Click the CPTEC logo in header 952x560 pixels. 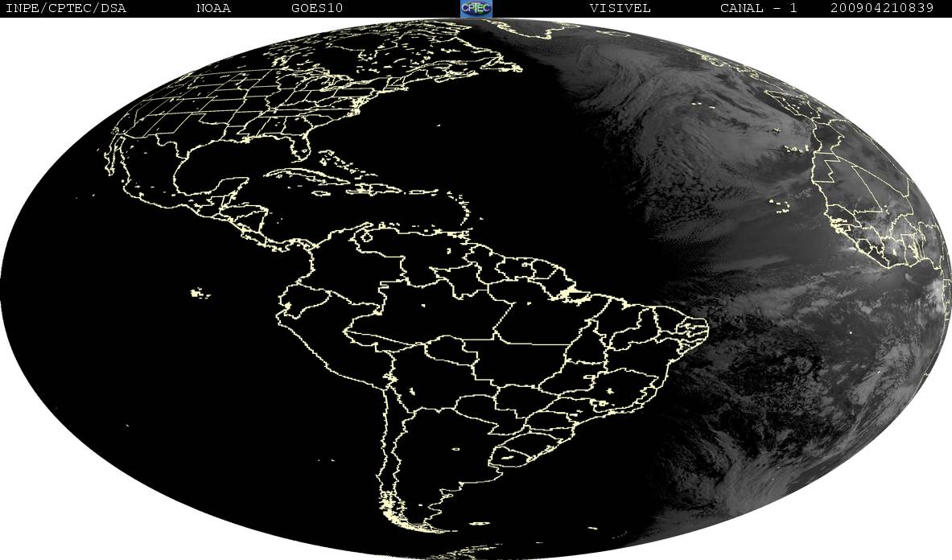click(x=476, y=8)
